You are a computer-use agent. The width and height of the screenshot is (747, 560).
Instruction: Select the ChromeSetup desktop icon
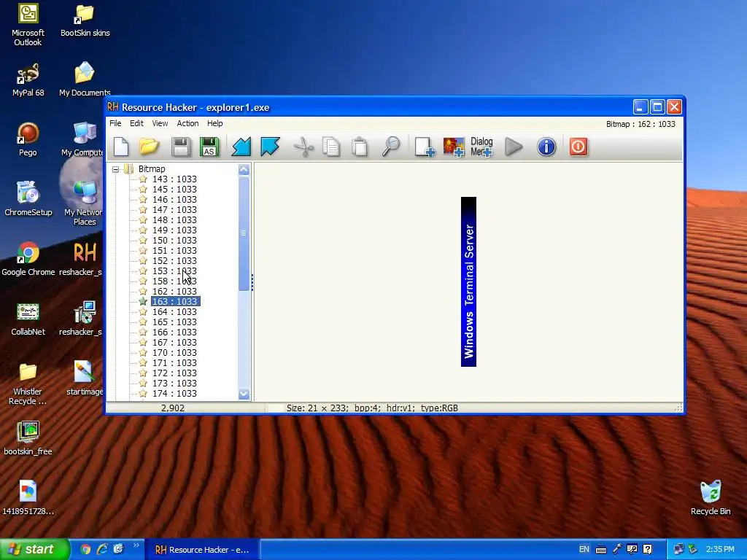(28, 200)
